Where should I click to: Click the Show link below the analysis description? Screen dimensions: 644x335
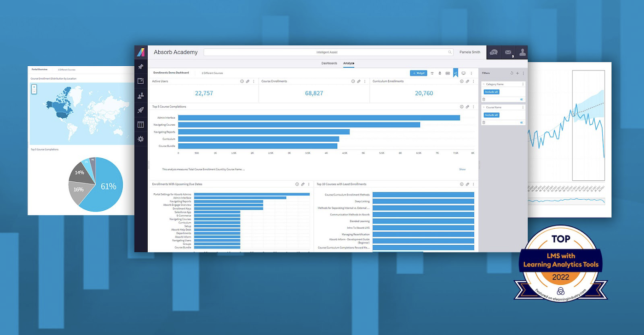462,169
